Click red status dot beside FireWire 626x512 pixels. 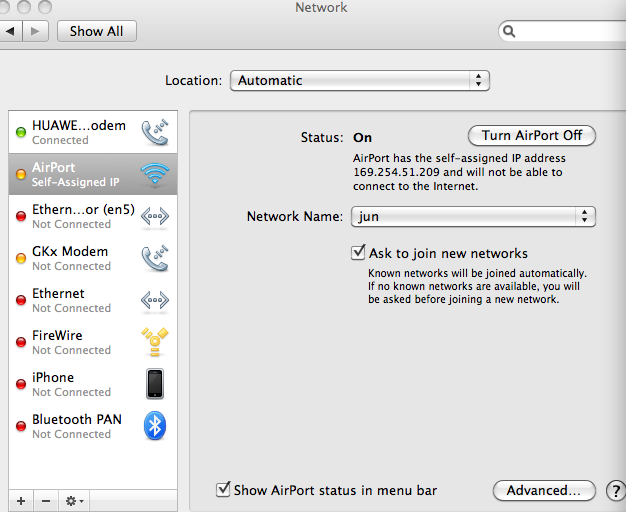21,342
